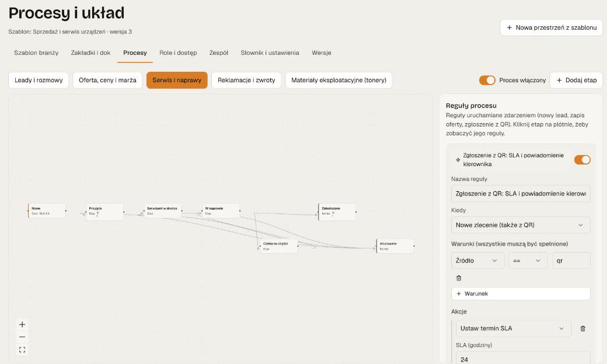Open the Źródło condition field dropdown

pyautogui.click(x=477, y=261)
